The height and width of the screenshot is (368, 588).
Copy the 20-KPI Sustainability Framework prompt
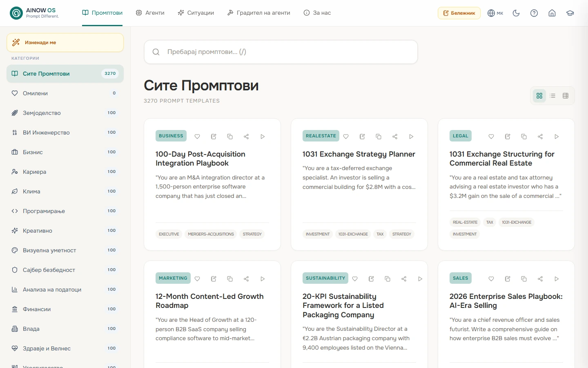click(x=388, y=279)
